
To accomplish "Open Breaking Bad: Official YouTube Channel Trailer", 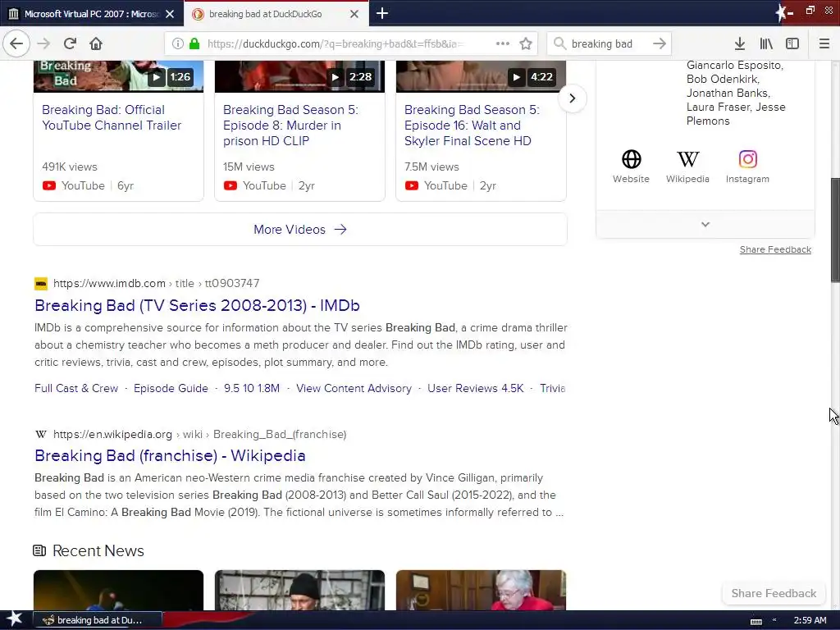I will (x=112, y=117).
